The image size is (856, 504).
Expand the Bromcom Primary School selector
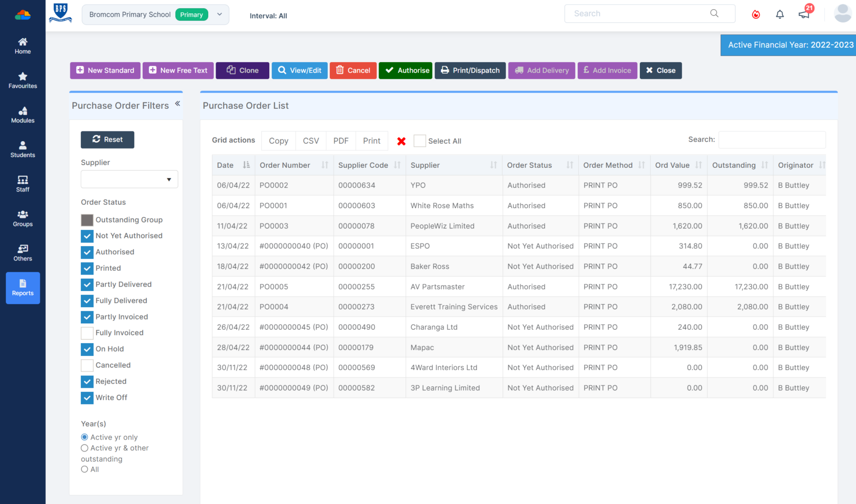pos(156,15)
